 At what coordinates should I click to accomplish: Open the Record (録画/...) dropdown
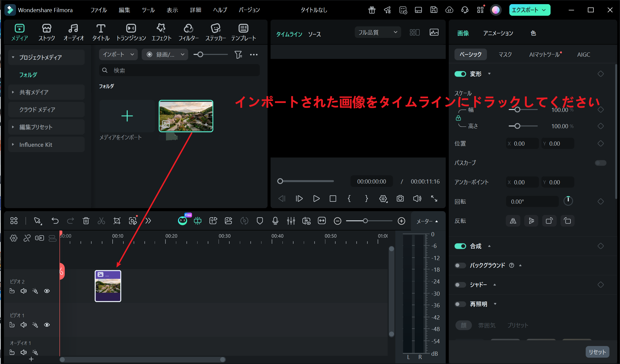[x=165, y=54]
